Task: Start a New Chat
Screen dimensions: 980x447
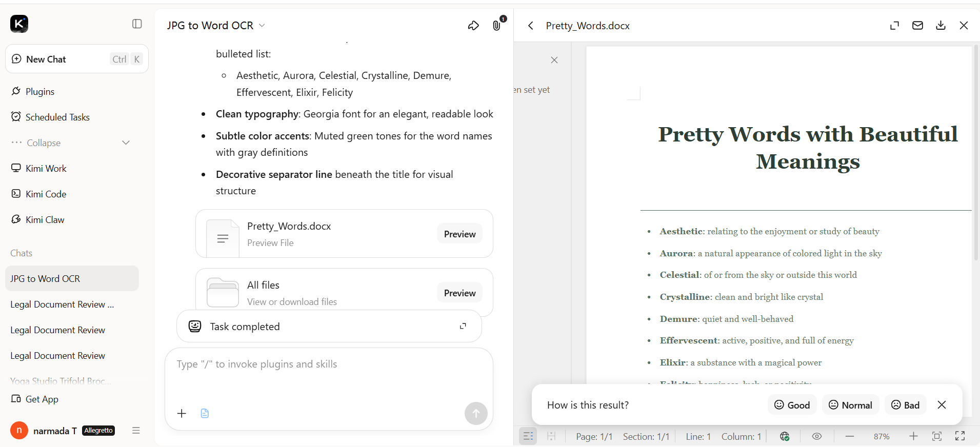Action: (x=77, y=59)
